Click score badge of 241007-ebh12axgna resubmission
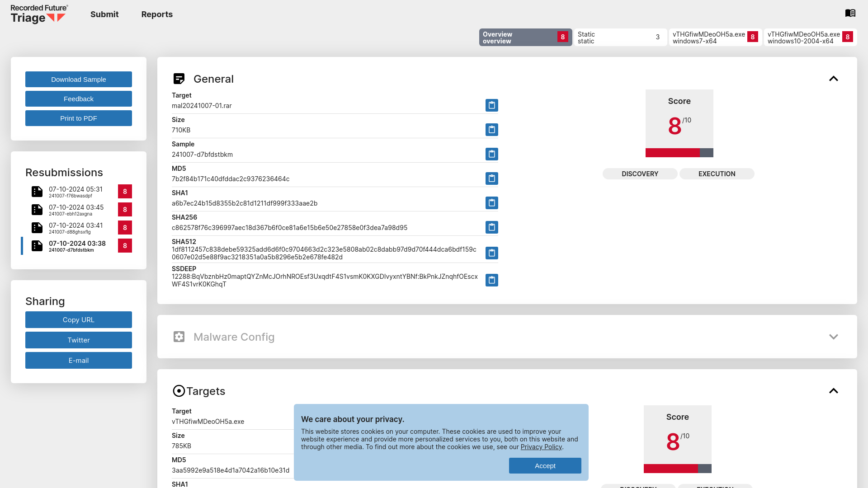This screenshot has height=488, width=868. [125, 210]
